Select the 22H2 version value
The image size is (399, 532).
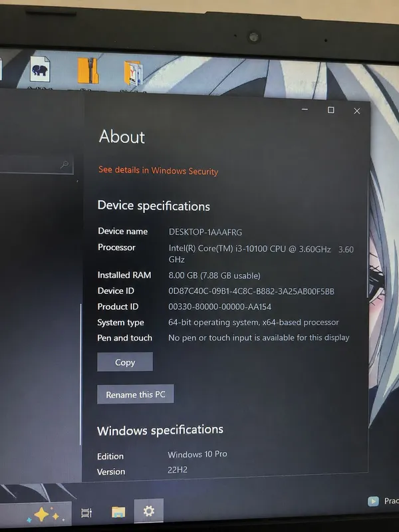178,470
